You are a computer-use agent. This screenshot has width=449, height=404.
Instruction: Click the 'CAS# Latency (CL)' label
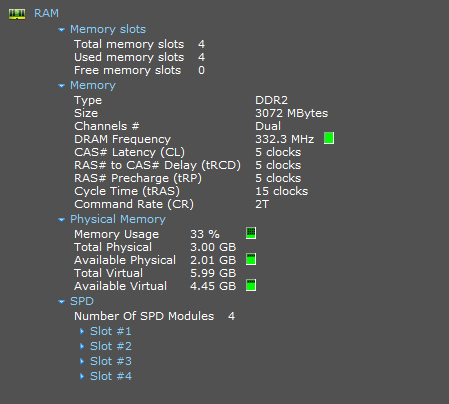(129, 153)
